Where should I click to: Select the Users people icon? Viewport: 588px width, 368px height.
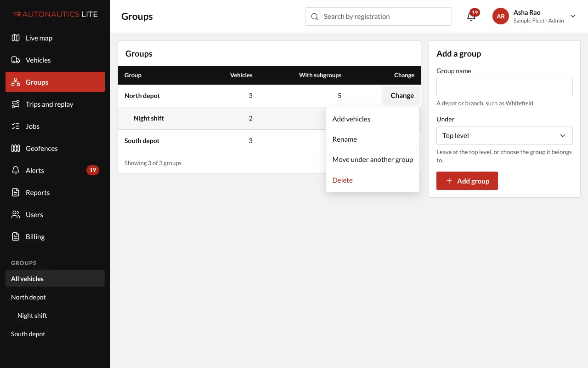pyautogui.click(x=16, y=214)
